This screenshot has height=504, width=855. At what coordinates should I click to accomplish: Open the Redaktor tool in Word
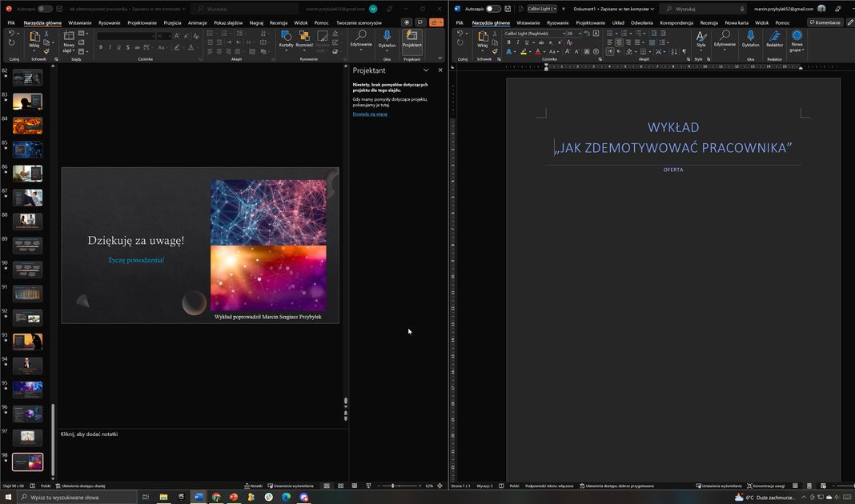[774, 38]
